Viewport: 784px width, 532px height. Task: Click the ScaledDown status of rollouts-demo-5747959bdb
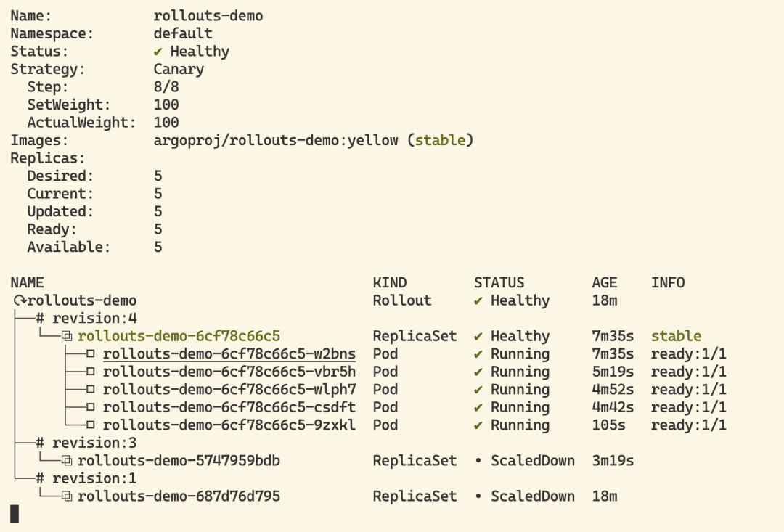click(x=532, y=461)
